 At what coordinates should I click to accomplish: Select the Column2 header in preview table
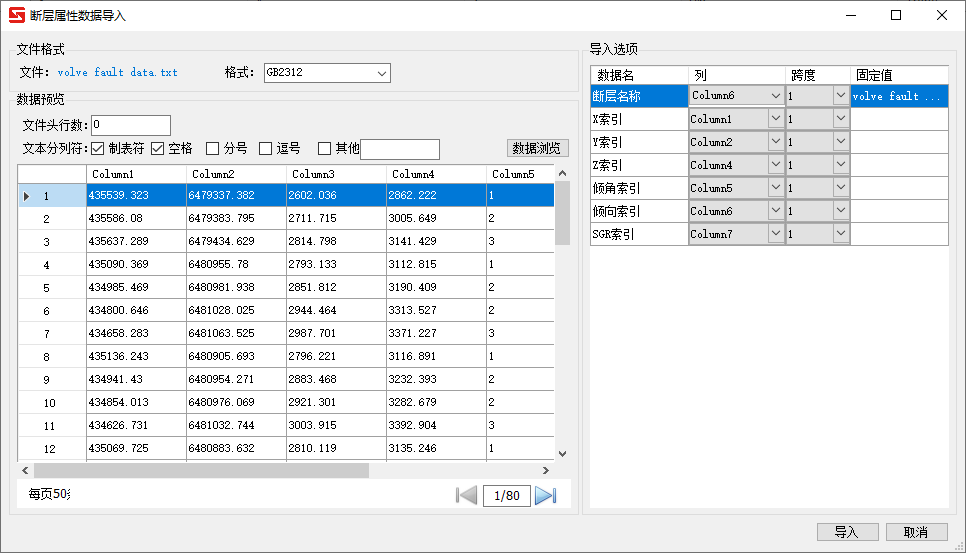[x=236, y=174]
